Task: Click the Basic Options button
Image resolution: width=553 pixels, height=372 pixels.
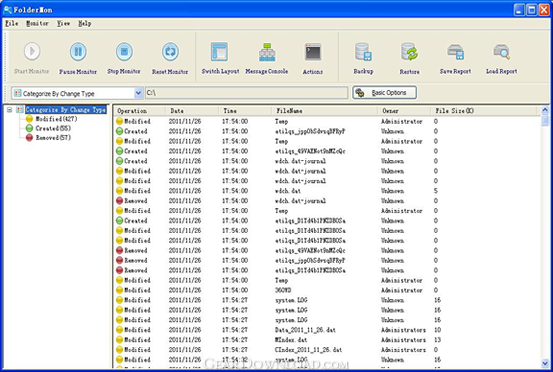Action: 384,93
